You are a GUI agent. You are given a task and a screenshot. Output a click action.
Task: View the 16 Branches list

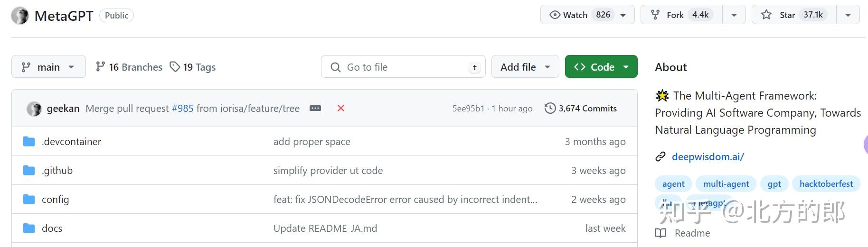129,67
